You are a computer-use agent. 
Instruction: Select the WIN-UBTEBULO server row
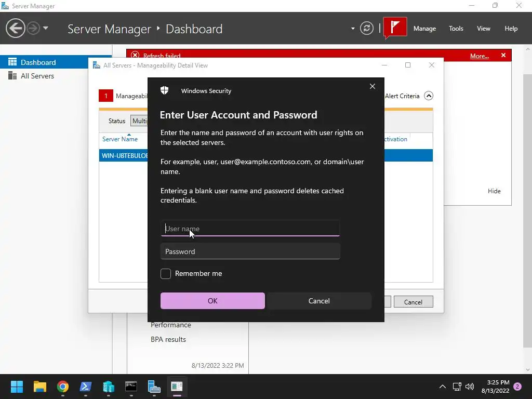click(x=265, y=155)
